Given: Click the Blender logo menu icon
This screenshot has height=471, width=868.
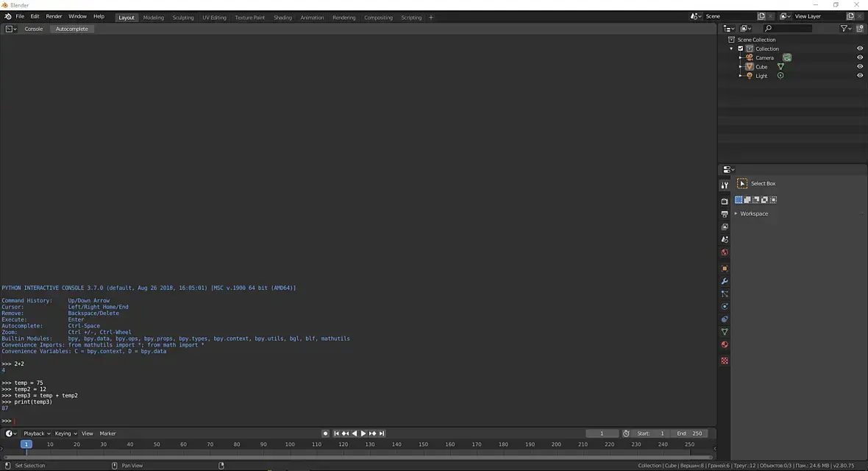Looking at the screenshot, I should click(x=8, y=17).
